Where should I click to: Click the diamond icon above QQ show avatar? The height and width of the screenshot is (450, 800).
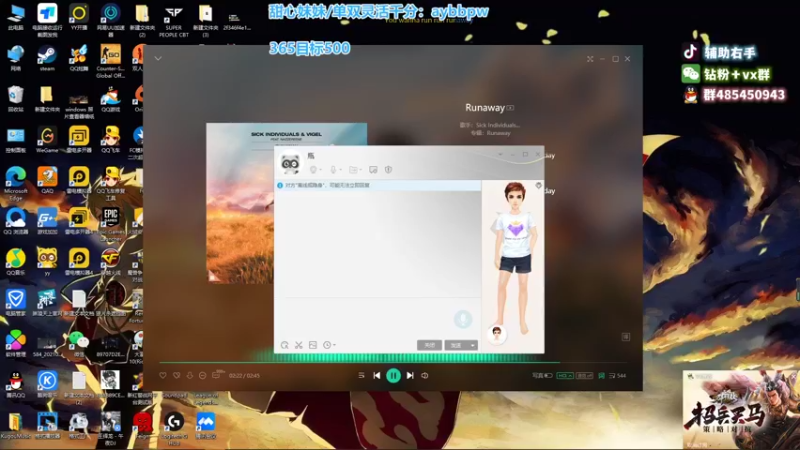(x=538, y=185)
